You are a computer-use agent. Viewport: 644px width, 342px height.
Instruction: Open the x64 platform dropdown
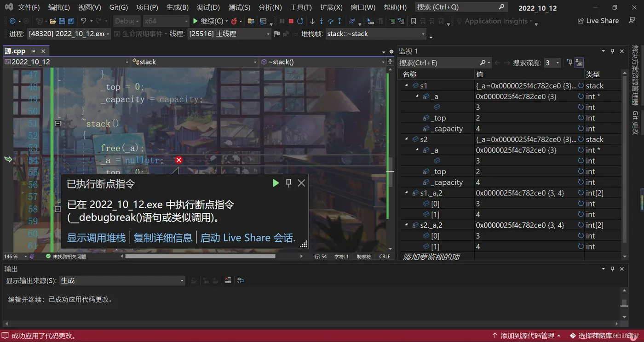[166, 21]
